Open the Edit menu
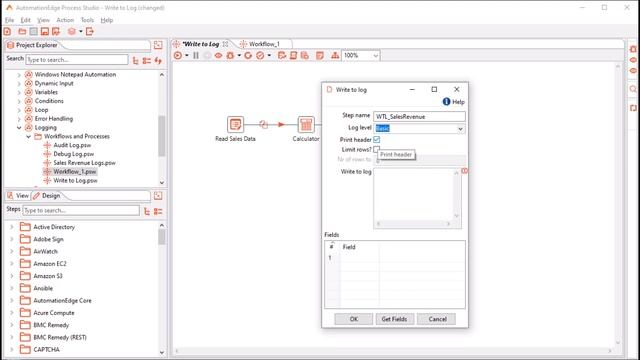This screenshot has height=360, width=640. click(x=26, y=20)
